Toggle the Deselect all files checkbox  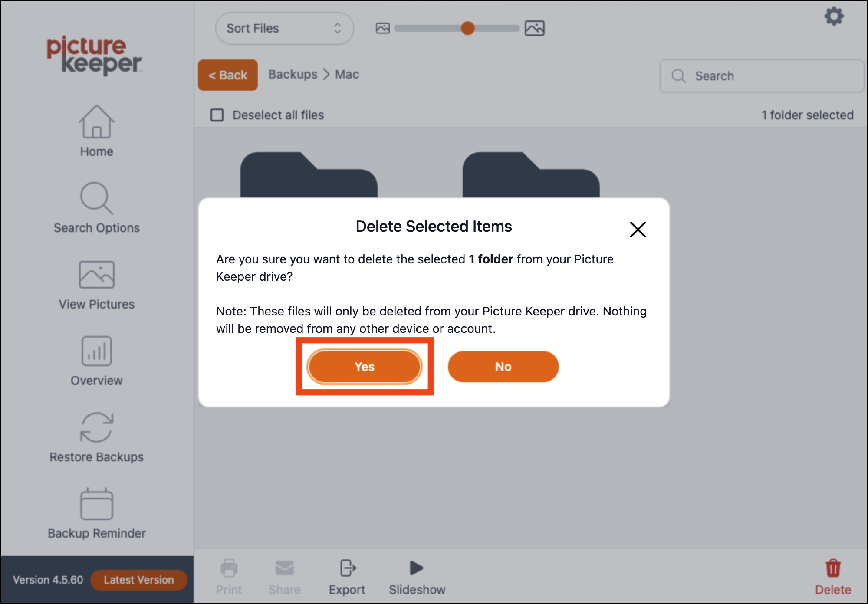tap(217, 115)
